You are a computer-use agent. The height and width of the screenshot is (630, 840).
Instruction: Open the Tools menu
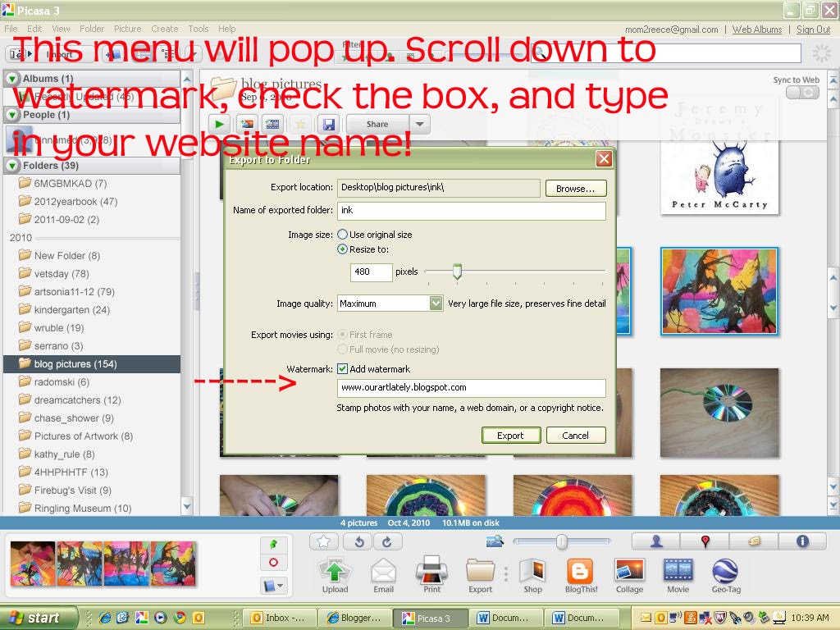(x=199, y=29)
